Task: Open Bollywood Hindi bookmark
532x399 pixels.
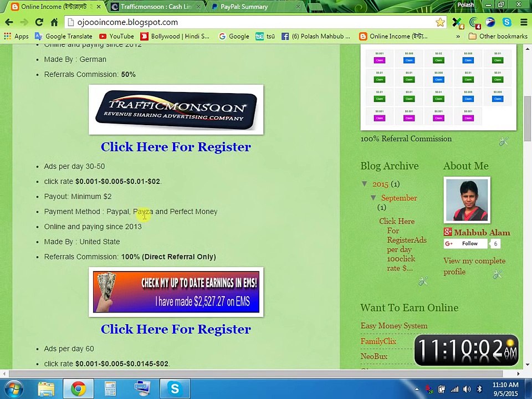Action: (175, 37)
